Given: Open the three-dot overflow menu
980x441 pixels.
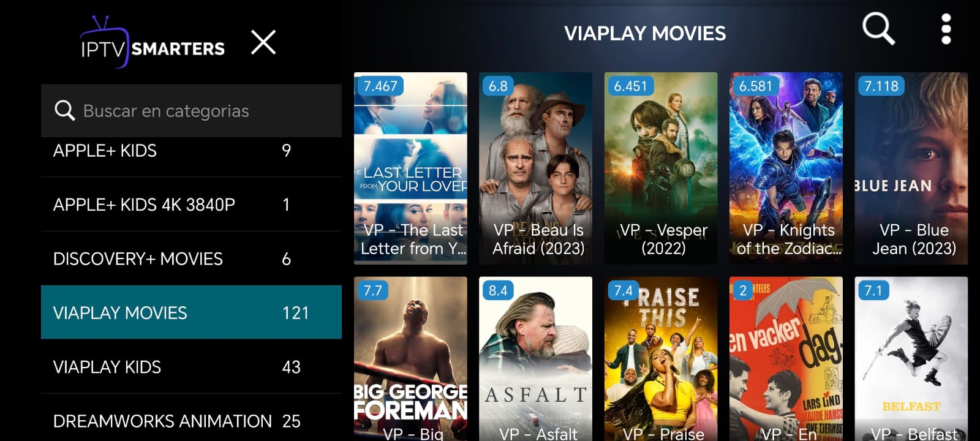Looking at the screenshot, I should pos(946,29).
